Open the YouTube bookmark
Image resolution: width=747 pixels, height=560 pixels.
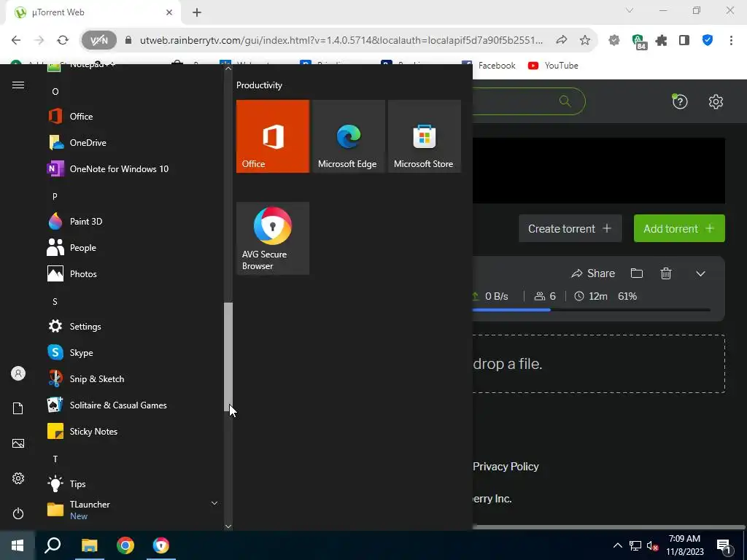tap(553, 65)
